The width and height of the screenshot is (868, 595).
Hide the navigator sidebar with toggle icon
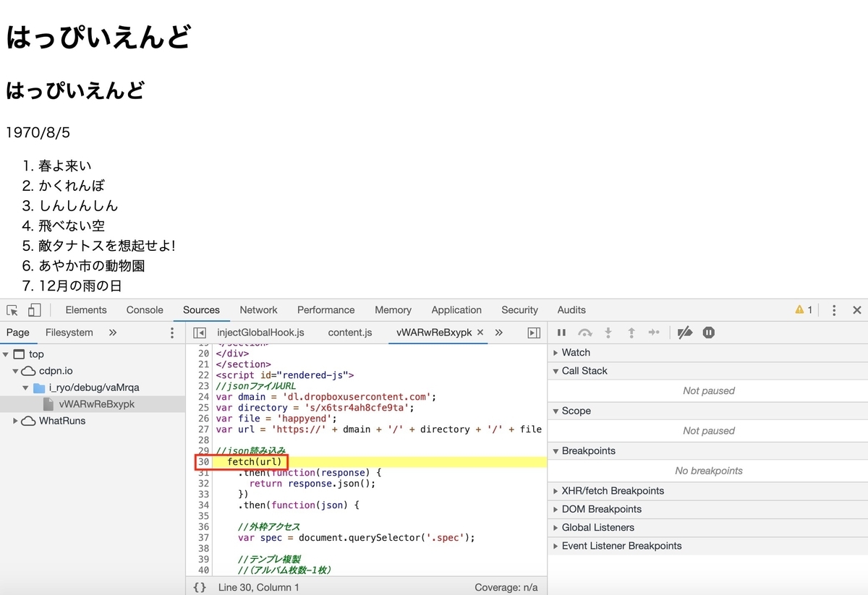(200, 333)
